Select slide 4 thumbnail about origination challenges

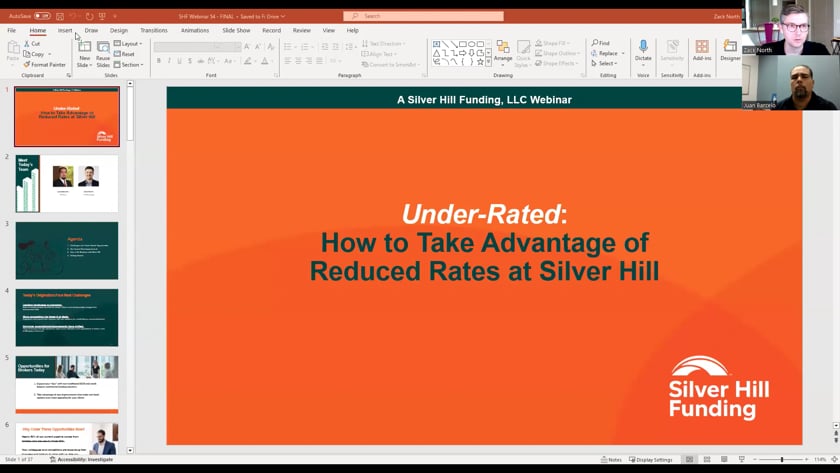[x=67, y=318]
